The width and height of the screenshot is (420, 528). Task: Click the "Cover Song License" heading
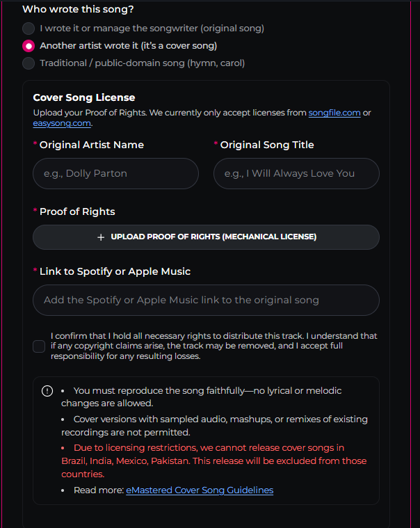click(x=84, y=97)
